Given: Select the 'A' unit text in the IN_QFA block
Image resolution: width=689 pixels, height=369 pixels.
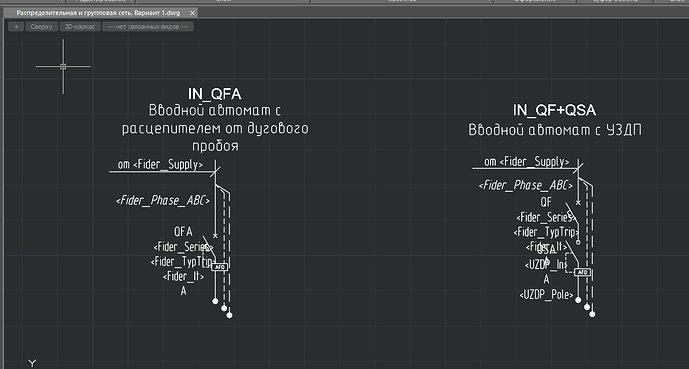Looking at the screenshot, I should pos(183,291).
